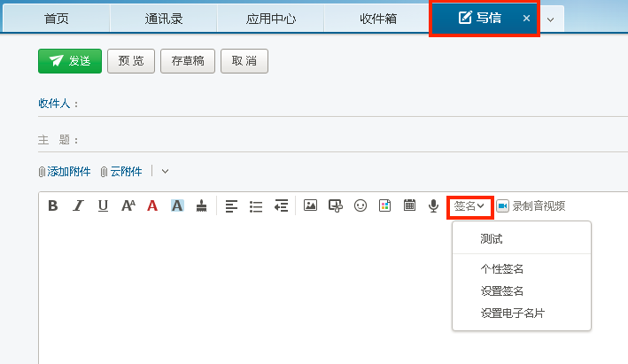The height and width of the screenshot is (364, 628).
Task: Click the microphone voice input icon
Action: pos(433,205)
